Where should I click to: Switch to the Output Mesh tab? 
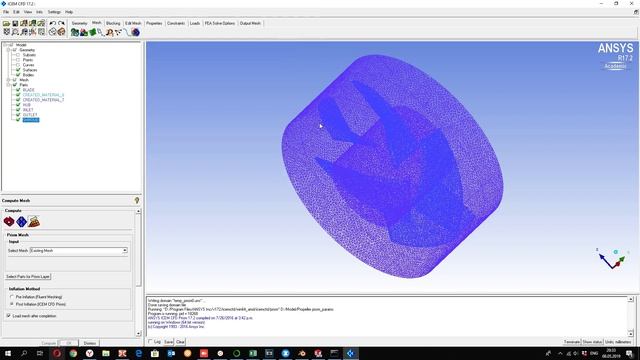[x=250, y=23]
